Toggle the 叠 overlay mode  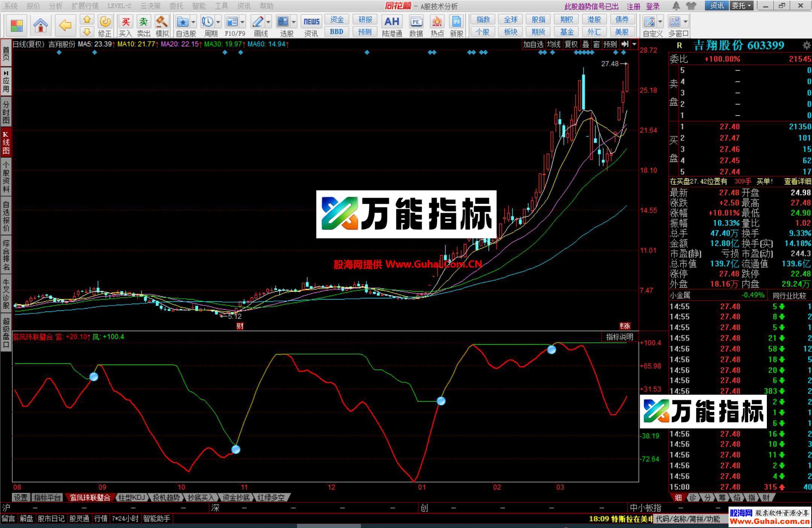585,44
